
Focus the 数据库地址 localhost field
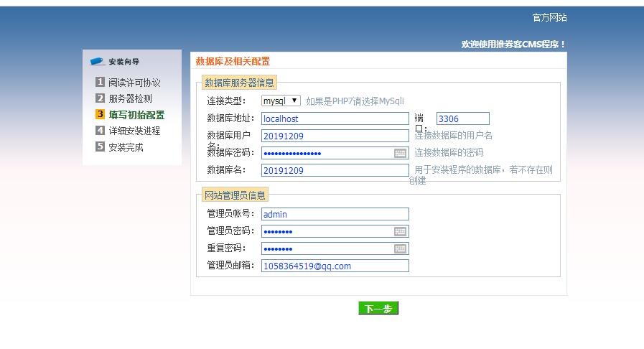(335, 118)
